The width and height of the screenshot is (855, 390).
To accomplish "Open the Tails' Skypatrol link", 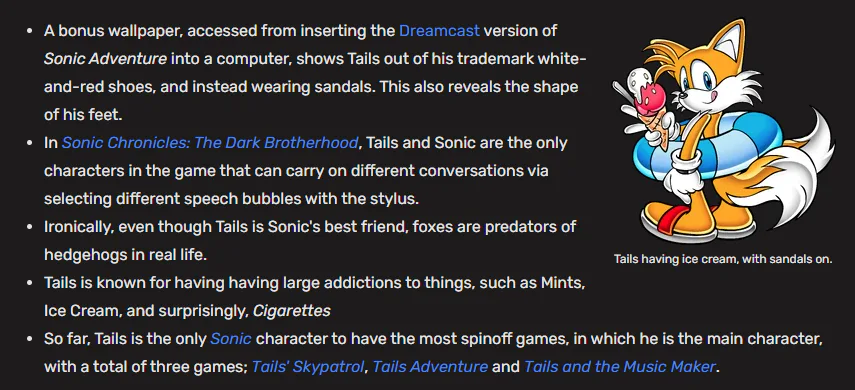I will pos(308,367).
